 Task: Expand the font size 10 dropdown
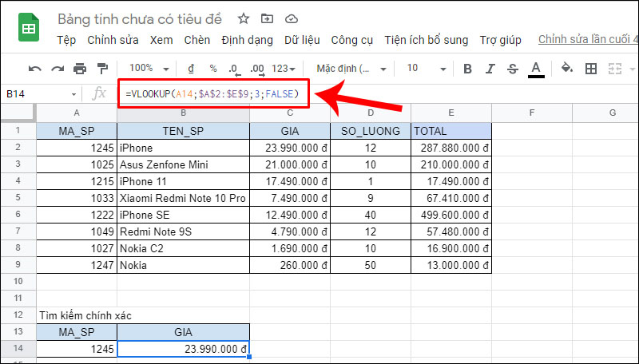click(x=423, y=69)
